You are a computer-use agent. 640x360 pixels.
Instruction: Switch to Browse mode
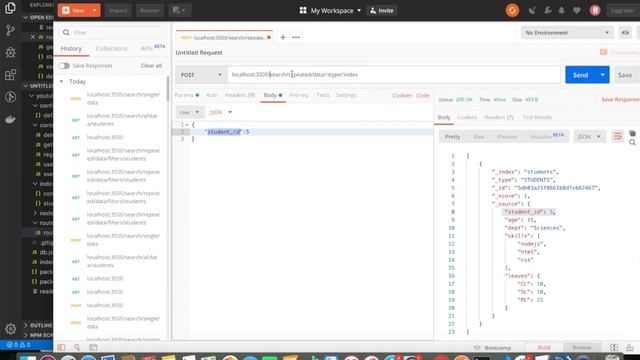[x=582, y=347]
